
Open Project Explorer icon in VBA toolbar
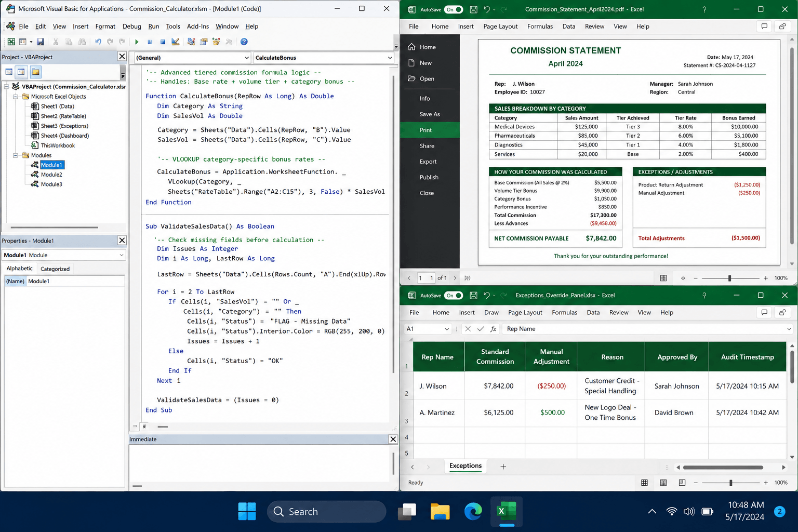tap(191, 42)
